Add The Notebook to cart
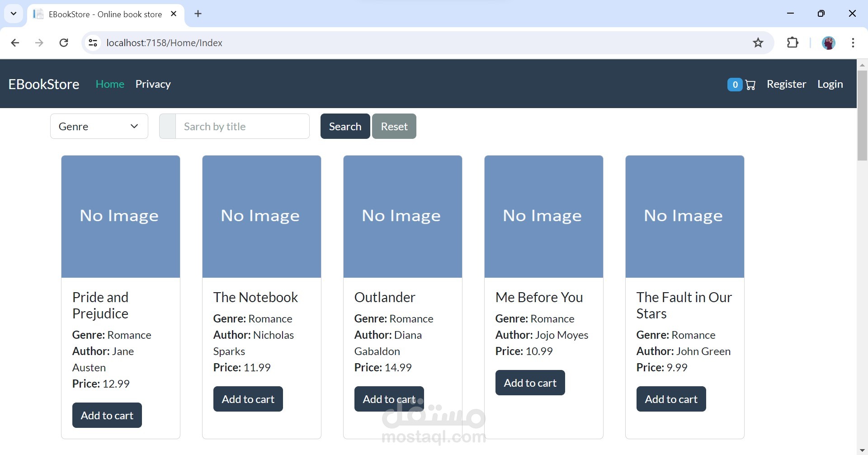Image resolution: width=868 pixels, height=455 pixels. coord(248,399)
